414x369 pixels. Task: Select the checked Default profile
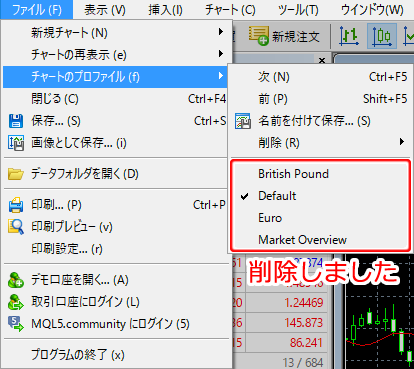tap(320, 196)
